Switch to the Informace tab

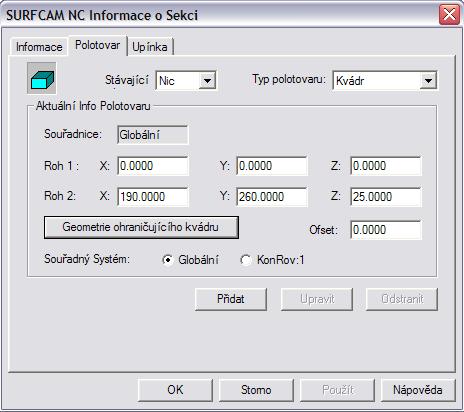coord(39,47)
